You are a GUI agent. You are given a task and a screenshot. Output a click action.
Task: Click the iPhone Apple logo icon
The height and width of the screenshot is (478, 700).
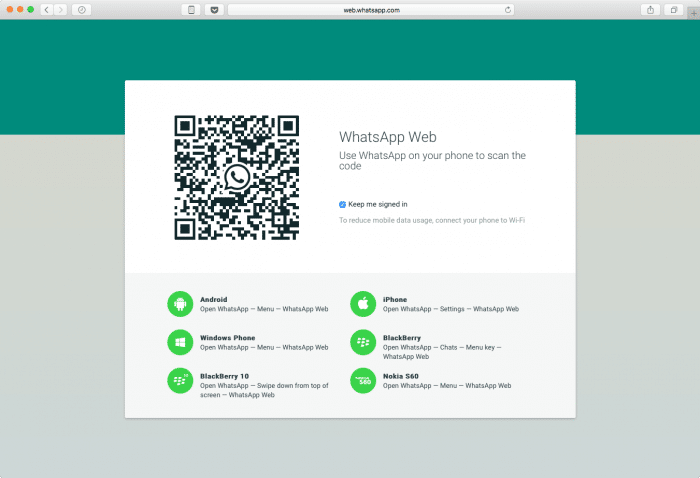click(363, 304)
